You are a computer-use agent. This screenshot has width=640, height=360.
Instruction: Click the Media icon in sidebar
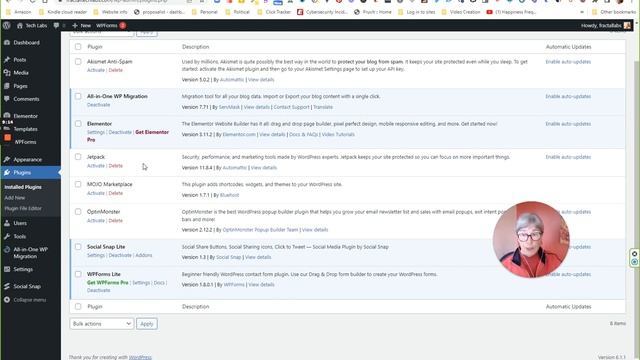[x=7, y=73]
